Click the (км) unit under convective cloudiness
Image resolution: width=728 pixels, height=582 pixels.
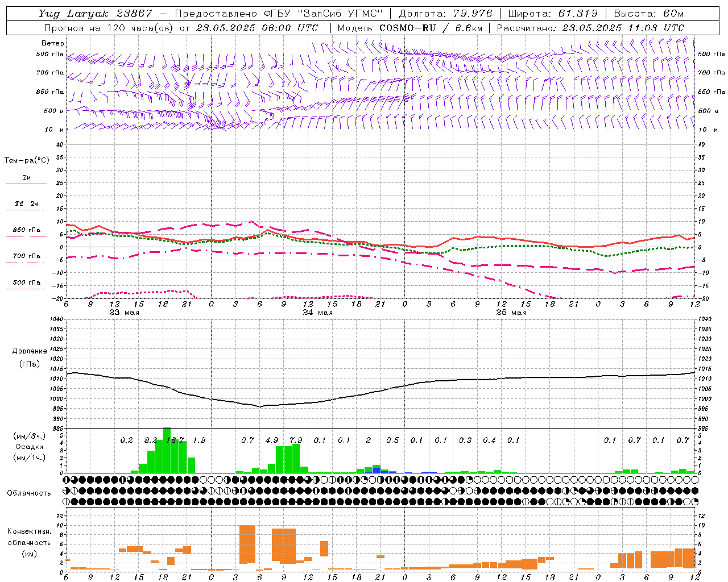30,553
